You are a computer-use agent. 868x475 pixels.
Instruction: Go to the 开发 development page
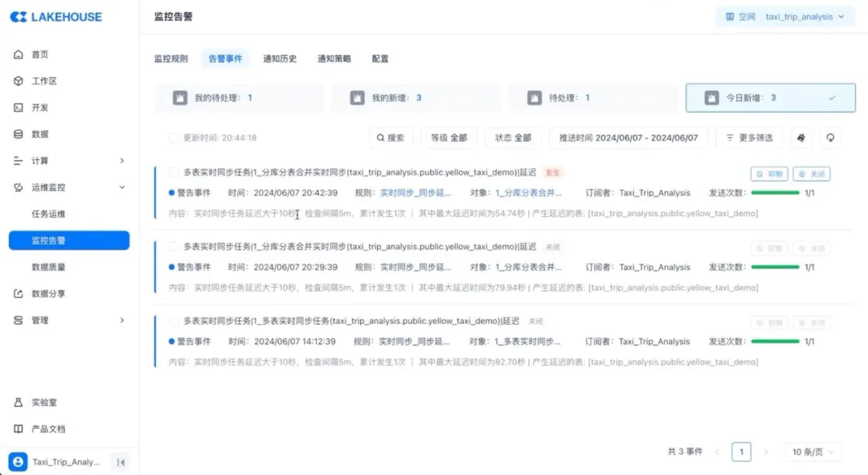click(39, 108)
